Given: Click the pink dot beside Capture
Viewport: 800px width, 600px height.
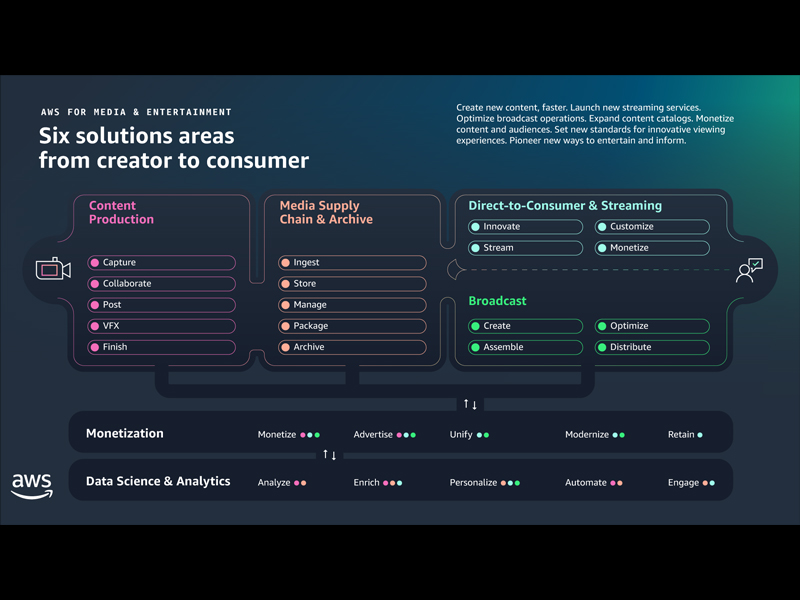Looking at the screenshot, I should (95, 263).
